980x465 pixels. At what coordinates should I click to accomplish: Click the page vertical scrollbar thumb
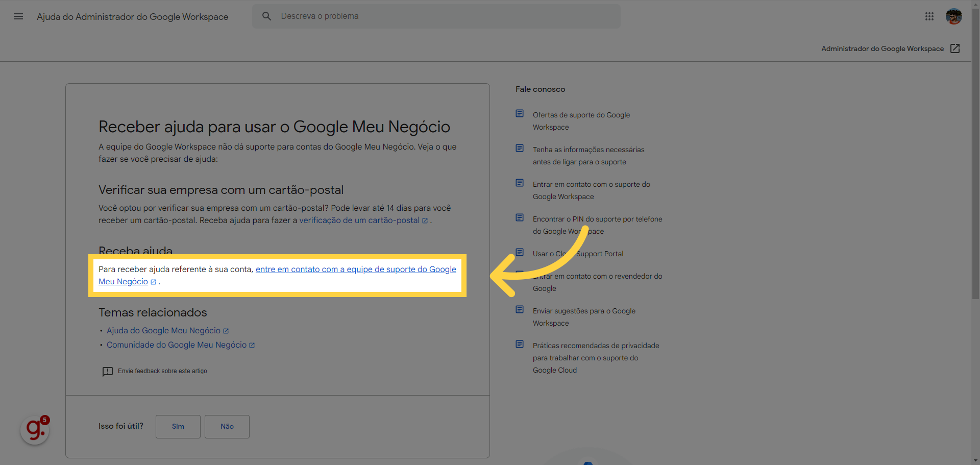click(x=975, y=153)
